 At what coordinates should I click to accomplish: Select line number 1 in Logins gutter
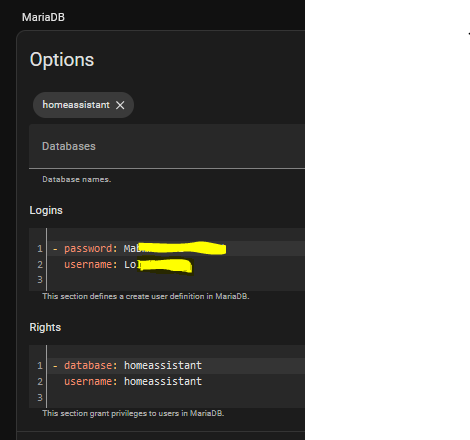click(x=40, y=249)
